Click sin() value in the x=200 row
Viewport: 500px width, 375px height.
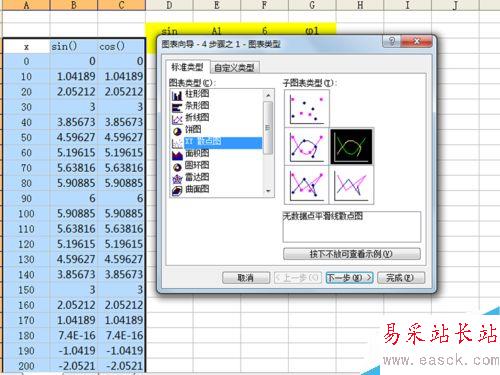pyautogui.click(x=74, y=365)
